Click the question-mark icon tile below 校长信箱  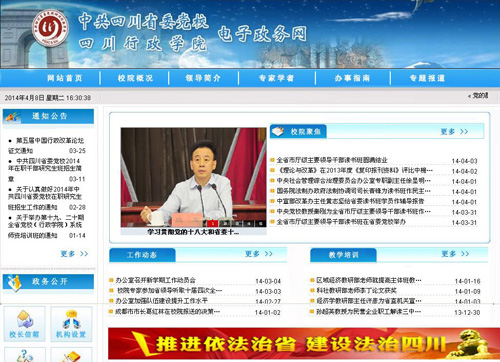click(x=24, y=355)
